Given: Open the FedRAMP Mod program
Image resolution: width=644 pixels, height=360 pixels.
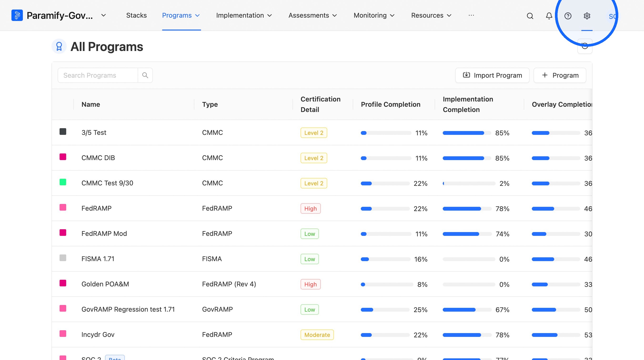Looking at the screenshot, I should pyautogui.click(x=104, y=234).
